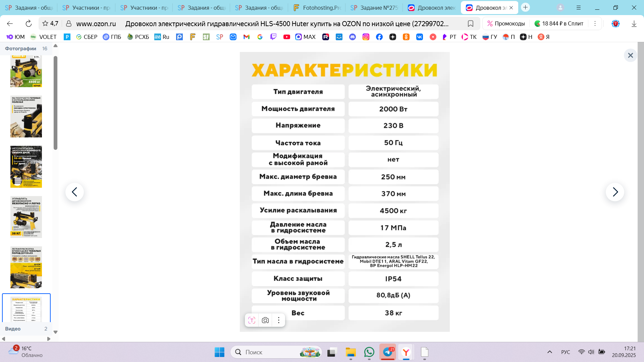This screenshot has width=644, height=362.
Task: Click the image search camera icon
Action: pos(265,320)
